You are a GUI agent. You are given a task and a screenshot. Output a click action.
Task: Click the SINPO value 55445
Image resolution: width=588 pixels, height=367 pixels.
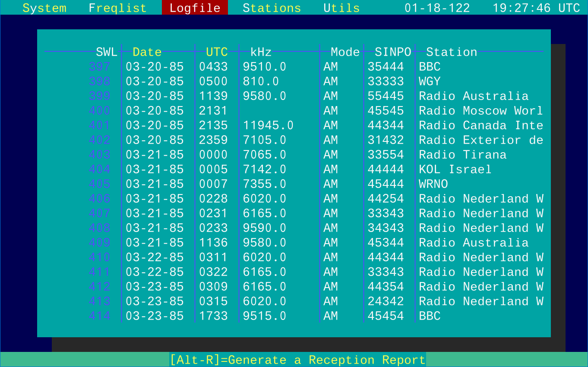click(386, 96)
